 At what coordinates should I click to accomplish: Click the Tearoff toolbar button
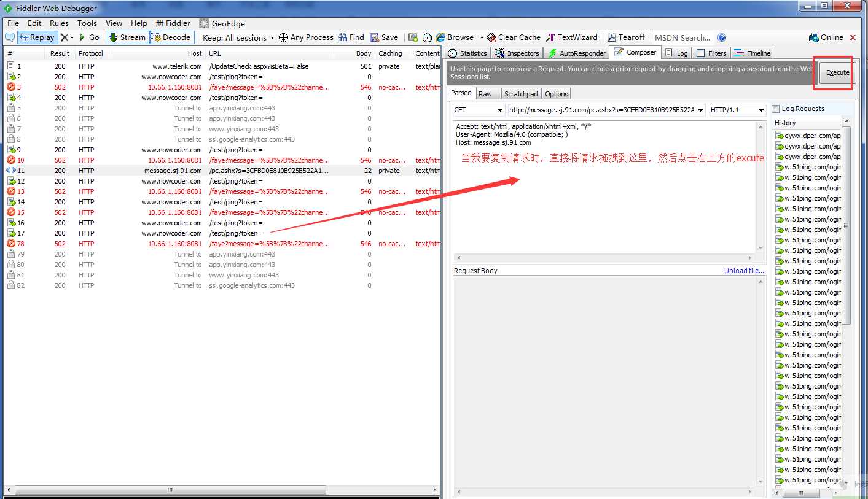pyautogui.click(x=626, y=37)
